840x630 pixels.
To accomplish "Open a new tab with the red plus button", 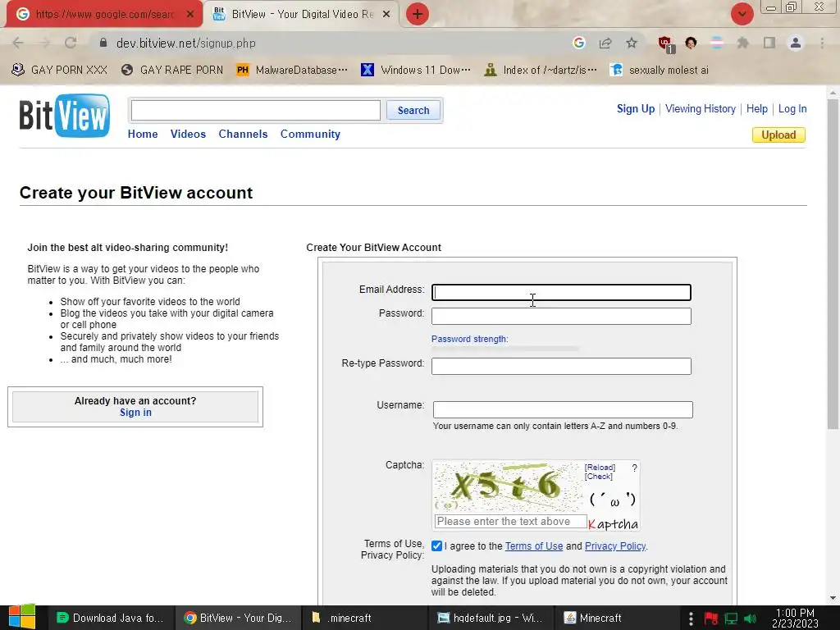I will [418, 14].
